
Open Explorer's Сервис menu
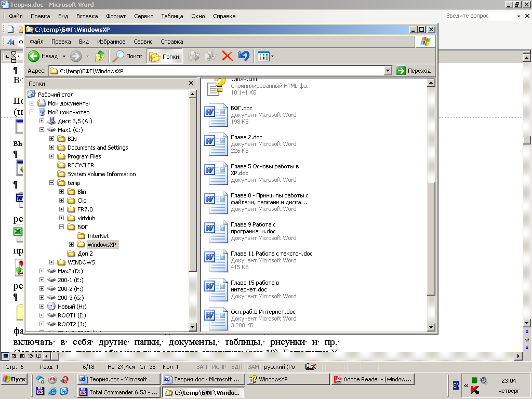tap(143, 42)
